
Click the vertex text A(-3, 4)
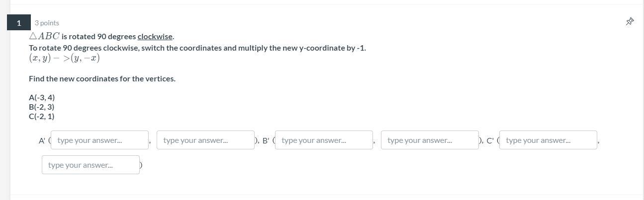coord(42,97)
